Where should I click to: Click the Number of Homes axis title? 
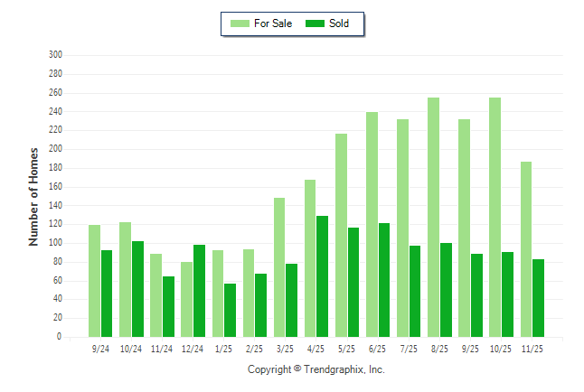point(34,196)
